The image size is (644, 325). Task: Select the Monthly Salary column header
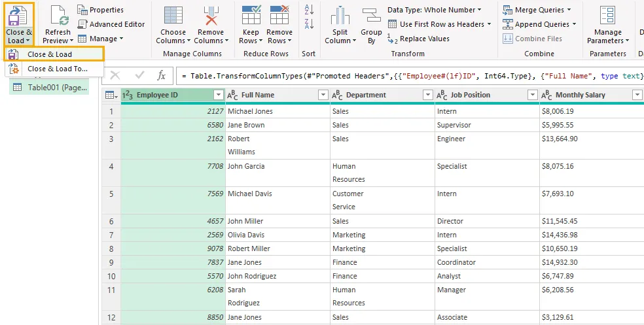[x=592, y=95]
